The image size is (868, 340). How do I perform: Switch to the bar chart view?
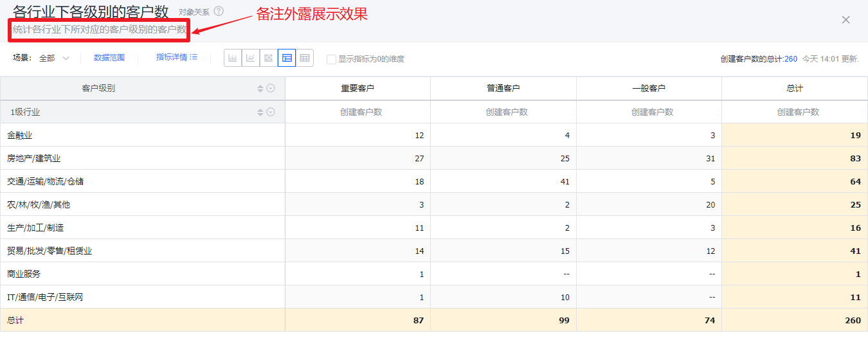click(x=233, y=58)
